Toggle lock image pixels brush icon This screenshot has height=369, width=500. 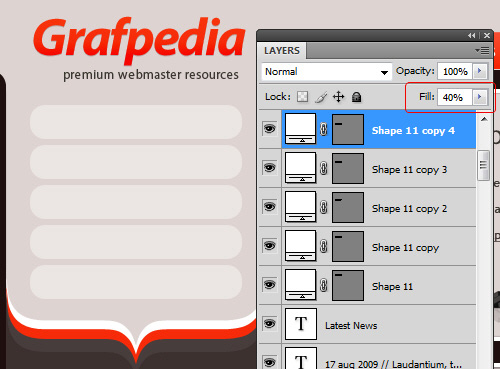[x=321, y=97]
